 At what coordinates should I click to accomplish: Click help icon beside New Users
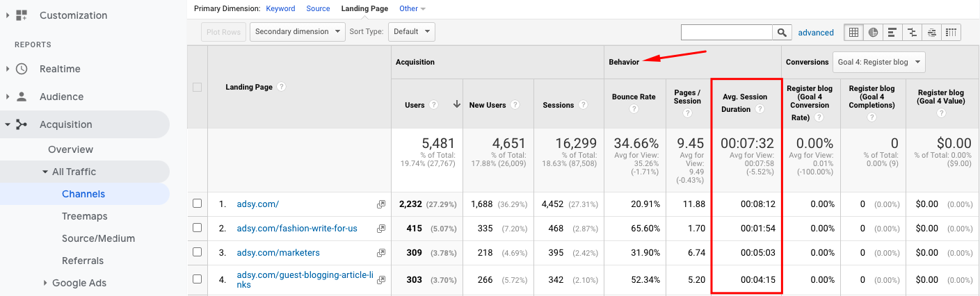[515, 105]
